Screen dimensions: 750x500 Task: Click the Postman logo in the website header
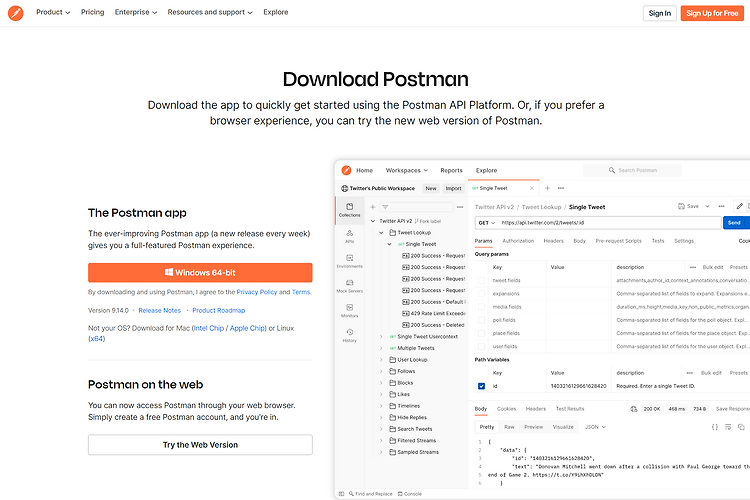[16, 13]
